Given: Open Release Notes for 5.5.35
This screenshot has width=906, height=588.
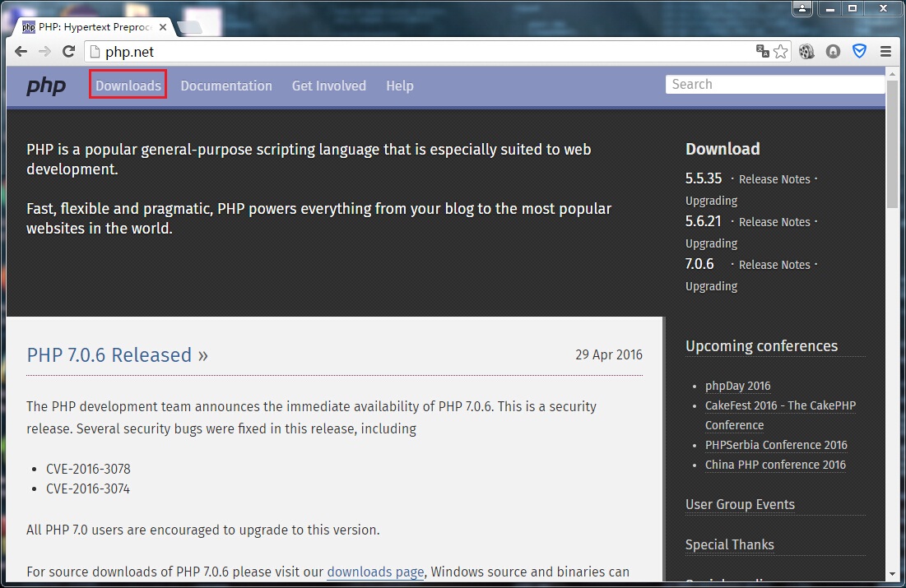Looking at the screenshot, I should [x=774, y=179].
